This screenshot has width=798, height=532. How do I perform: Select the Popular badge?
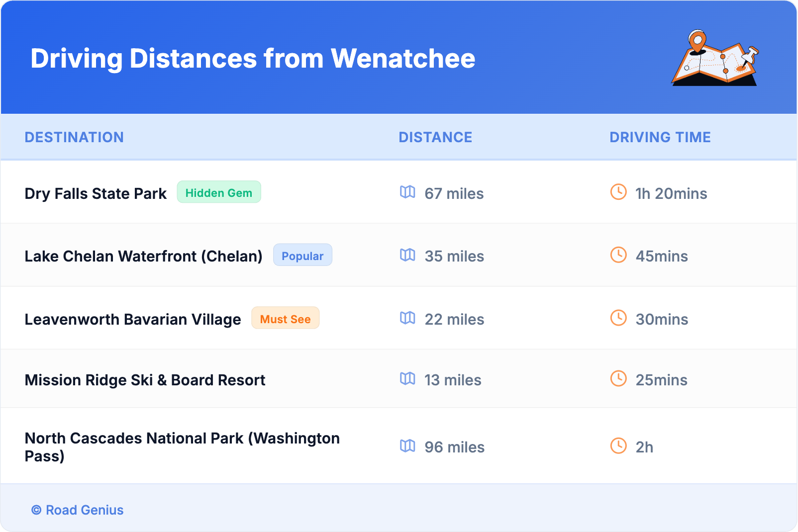[x=302, y=256]
